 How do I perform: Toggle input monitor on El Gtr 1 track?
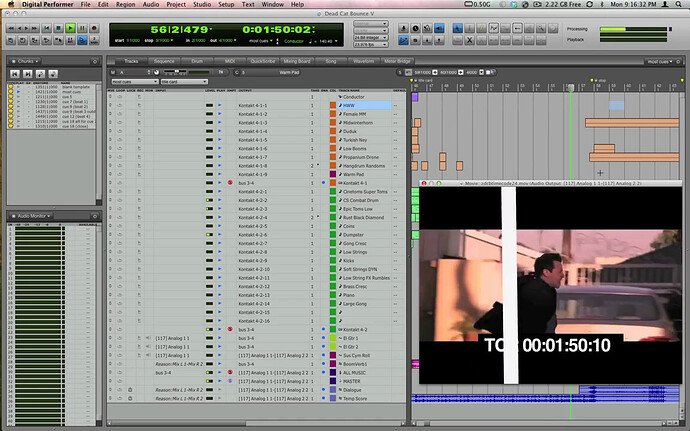(x=148, y=338)
